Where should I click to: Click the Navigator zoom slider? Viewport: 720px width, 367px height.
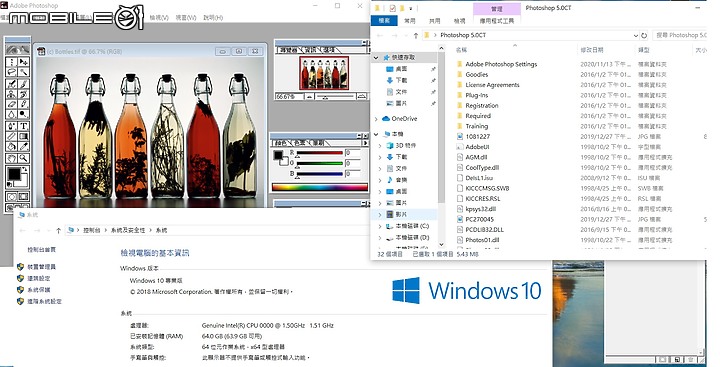336,96
